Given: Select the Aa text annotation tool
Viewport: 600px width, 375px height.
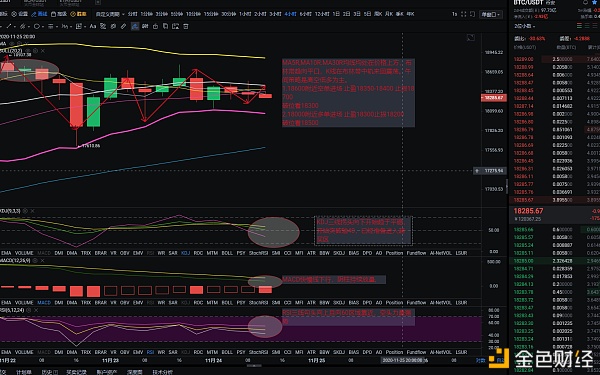Looking at the screenshot, I should pos(93,26).
